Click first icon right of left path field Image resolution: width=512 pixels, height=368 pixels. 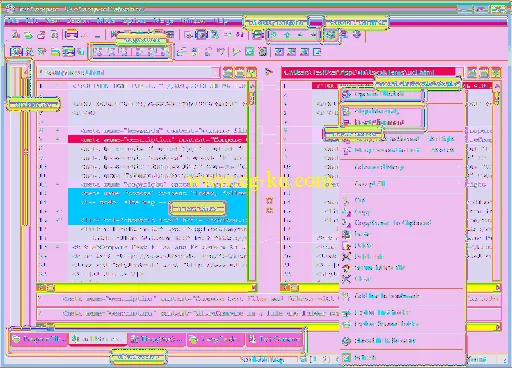tap(228, 72)
